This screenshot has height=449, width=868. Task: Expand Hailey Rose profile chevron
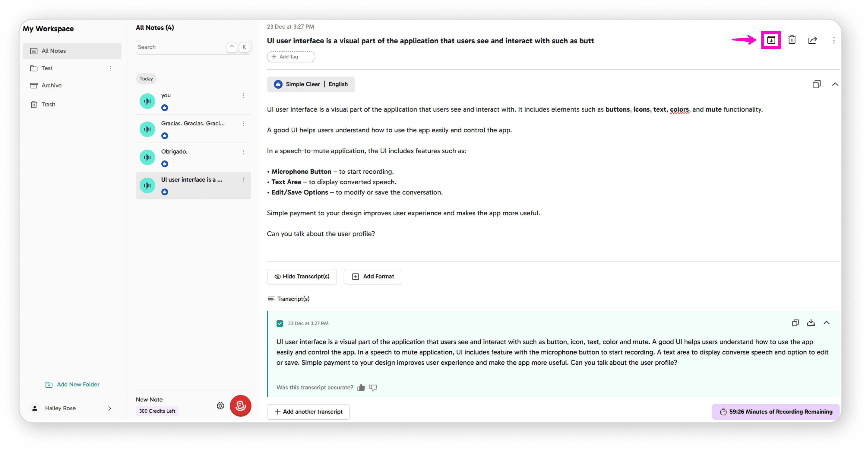109,408
